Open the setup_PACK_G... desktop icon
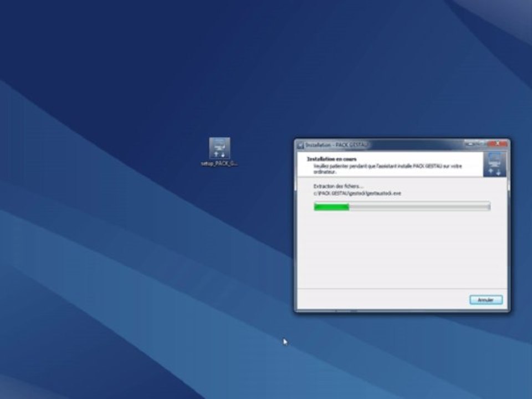 coord(219,152)
